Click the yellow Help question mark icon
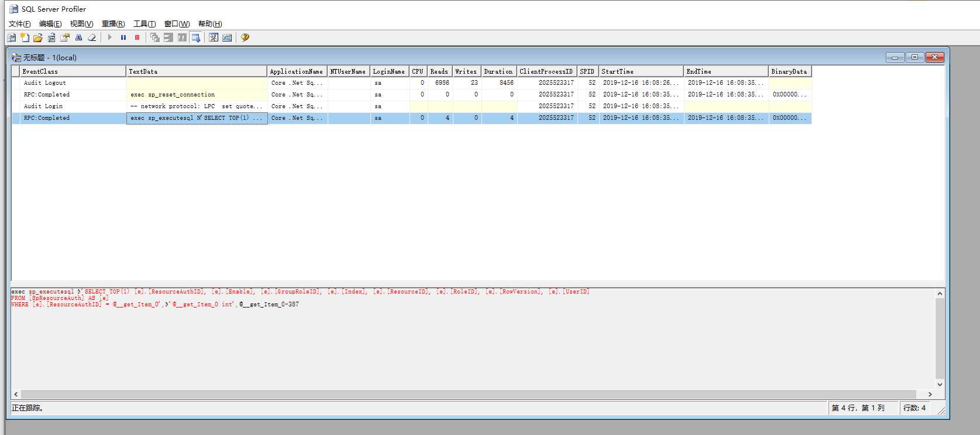980x435 pixels. pyautogui.click(x=245, y=37)
